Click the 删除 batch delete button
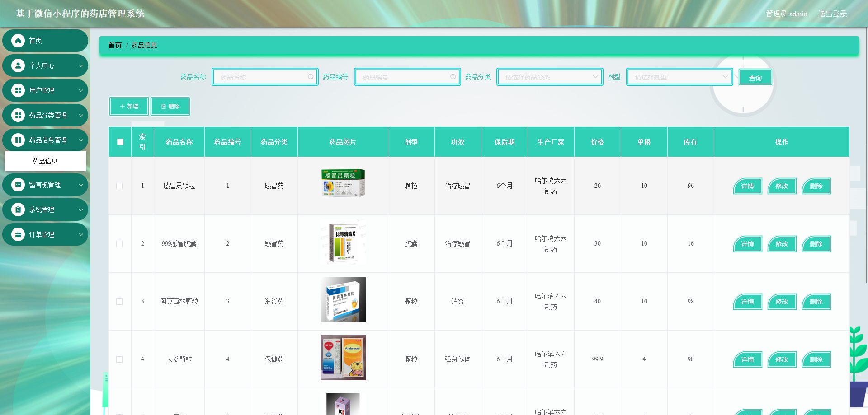 coord(170,106)
